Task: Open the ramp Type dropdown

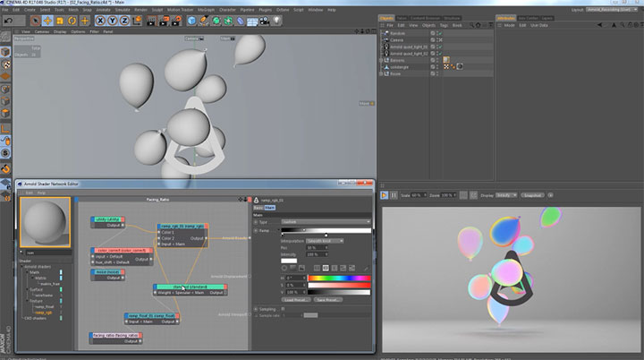Action: pyautogui.click(x=326, y=222)
